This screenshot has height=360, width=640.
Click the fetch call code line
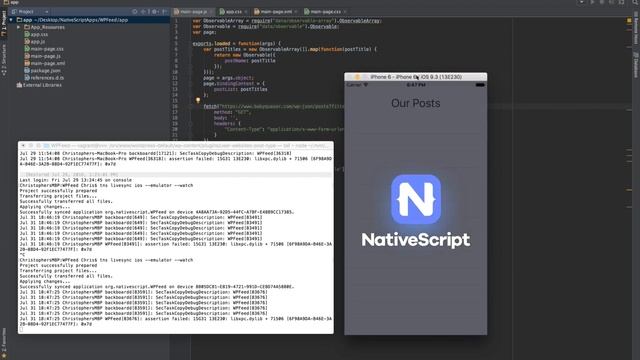tap(273, 106)
